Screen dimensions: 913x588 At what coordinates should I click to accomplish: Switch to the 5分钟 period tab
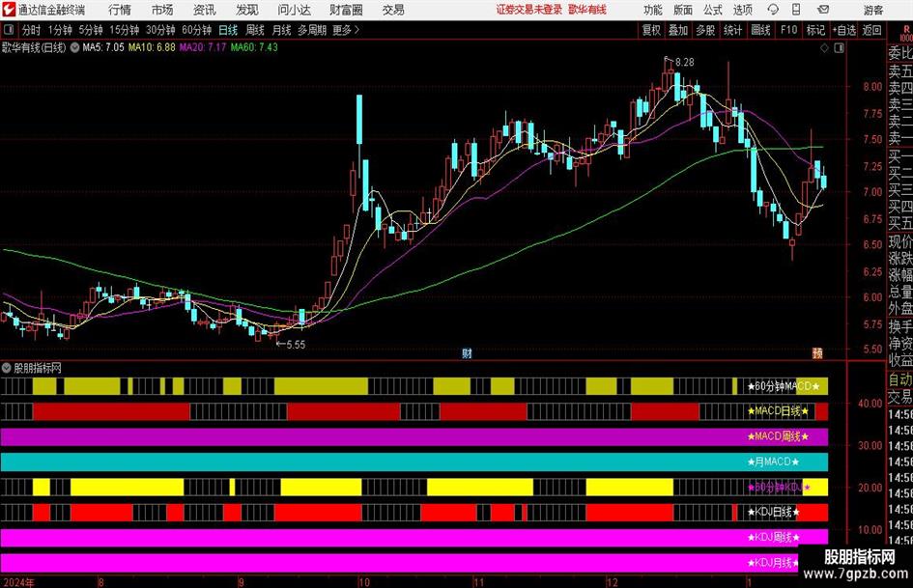pos(90,30)
